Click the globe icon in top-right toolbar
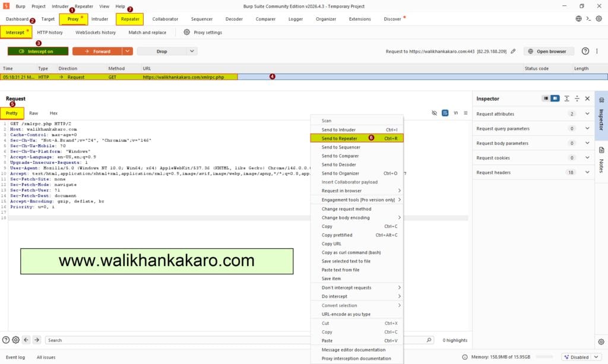Viewport: 608px width, 364px height. coord(578,18)
